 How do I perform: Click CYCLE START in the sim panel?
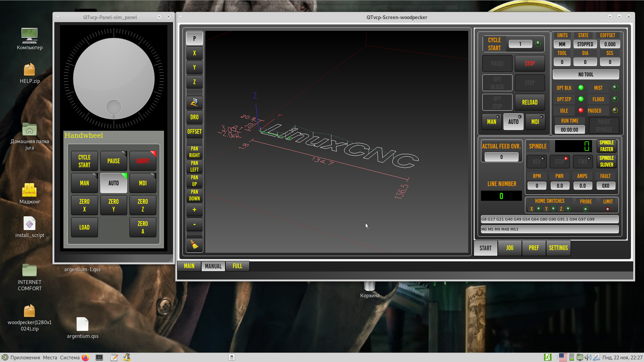pyautogui.click(x=84, y=161)
